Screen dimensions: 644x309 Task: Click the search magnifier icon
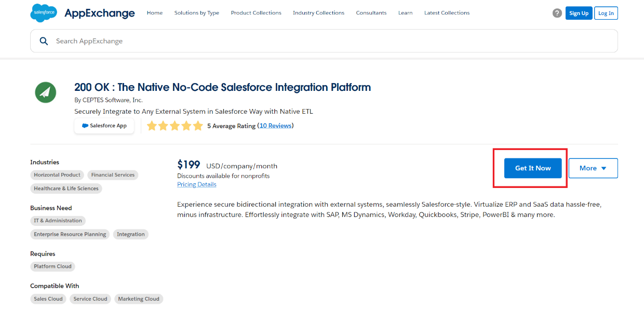pos(44,41)
